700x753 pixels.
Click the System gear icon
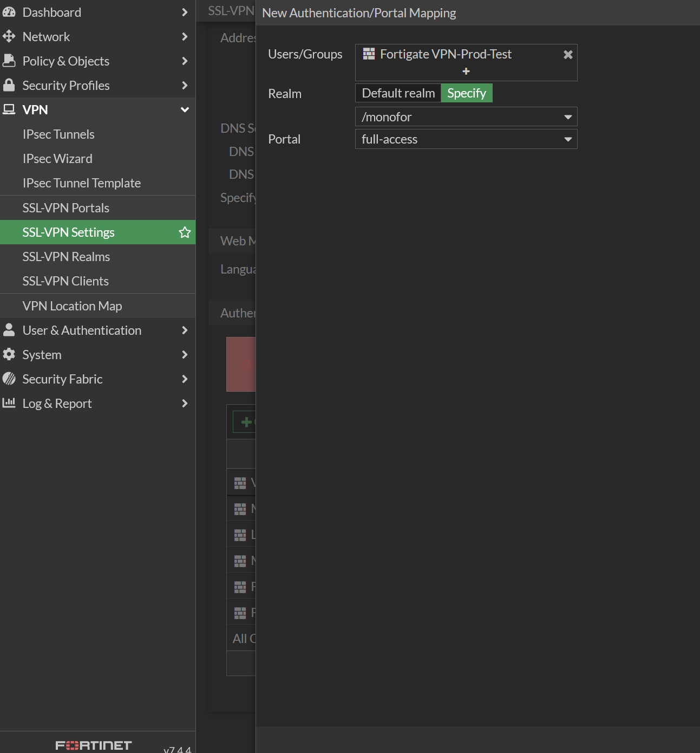click(x=9, y=354)
